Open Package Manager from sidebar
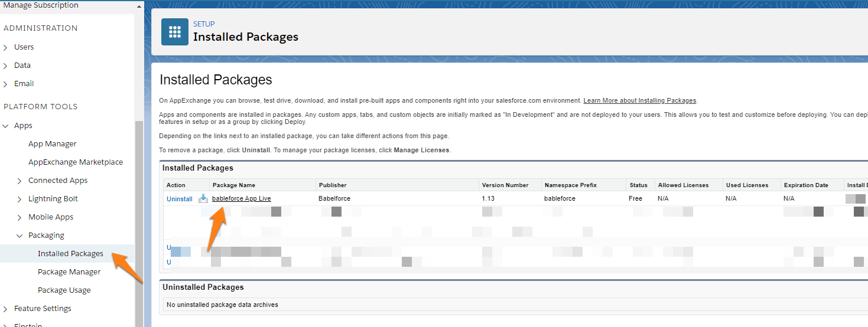Viewport: 868px width, 327px height. click(69, 272)
